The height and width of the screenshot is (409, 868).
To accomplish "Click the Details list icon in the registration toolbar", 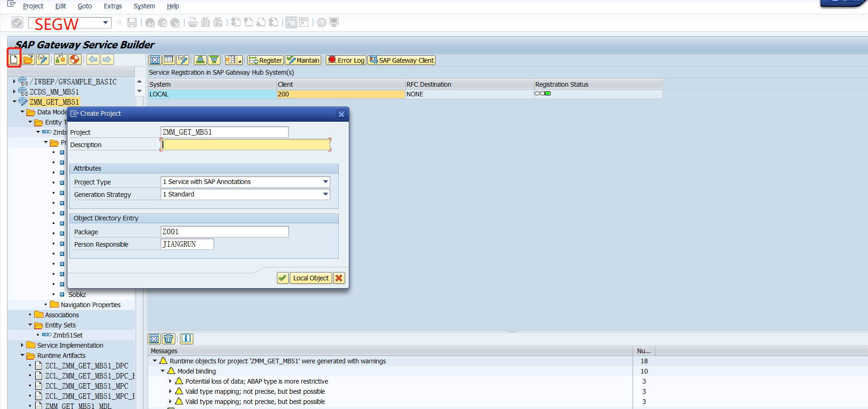I will coord(169,60).
